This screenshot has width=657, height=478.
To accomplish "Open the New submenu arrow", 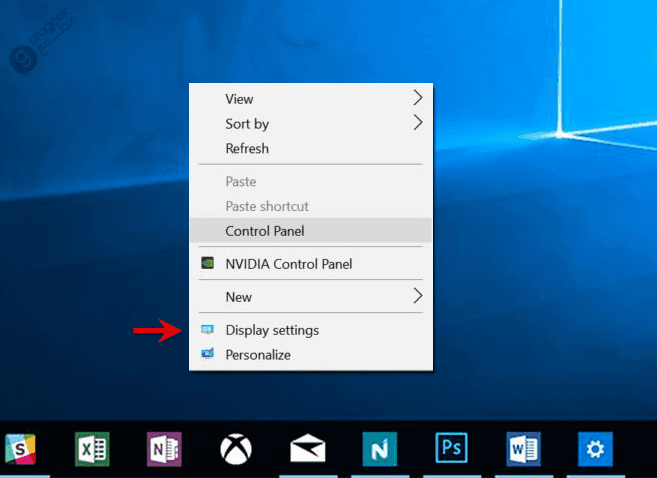I will pos(418,296).
